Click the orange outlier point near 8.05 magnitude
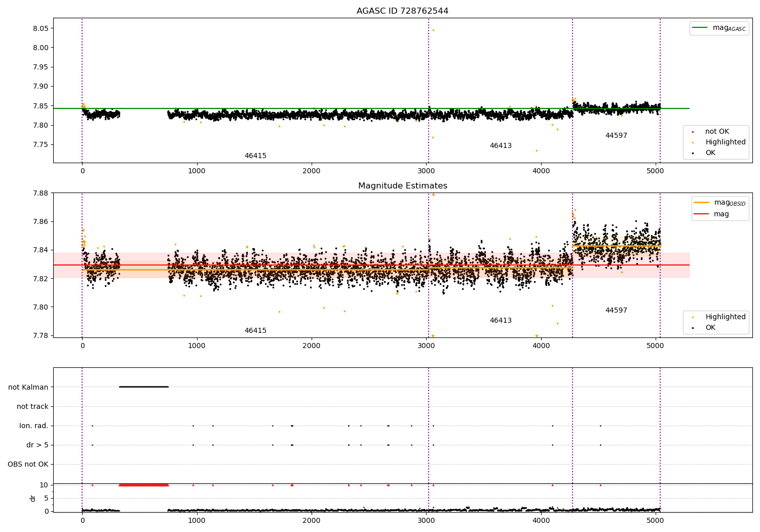Screen dimensions: 760x532 [433, 30]
